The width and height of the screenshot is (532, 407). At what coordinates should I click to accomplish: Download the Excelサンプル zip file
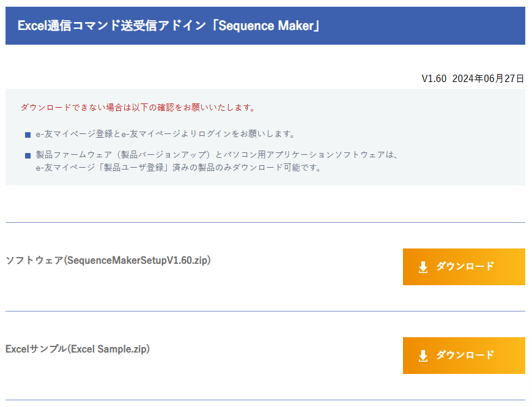pos(464,356)
